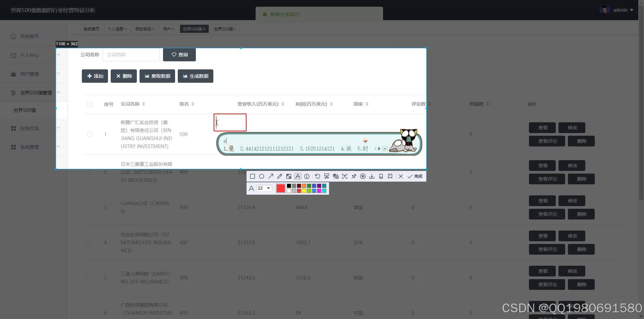Sort by 排名 column arrows
This screenshot has width=644, height=319.
click(193, 104)
